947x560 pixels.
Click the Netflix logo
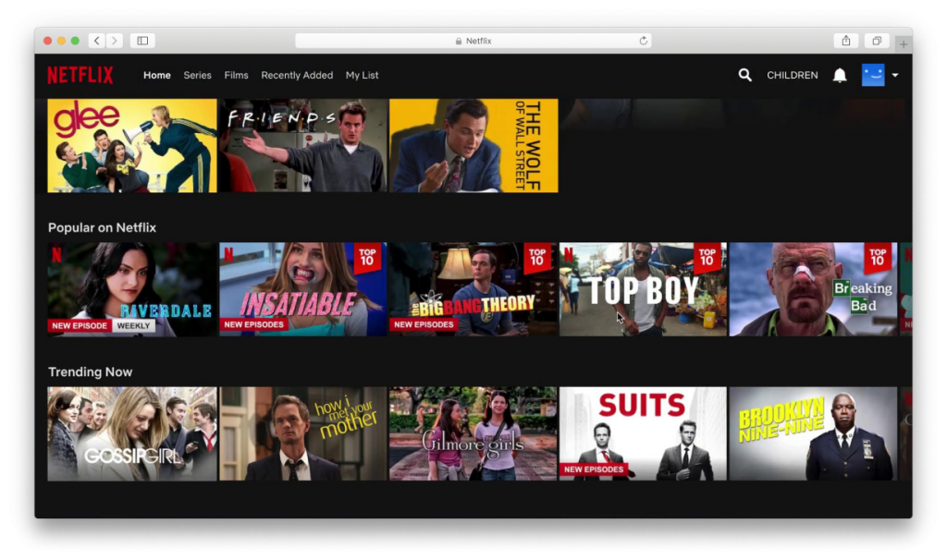point(80,76)
